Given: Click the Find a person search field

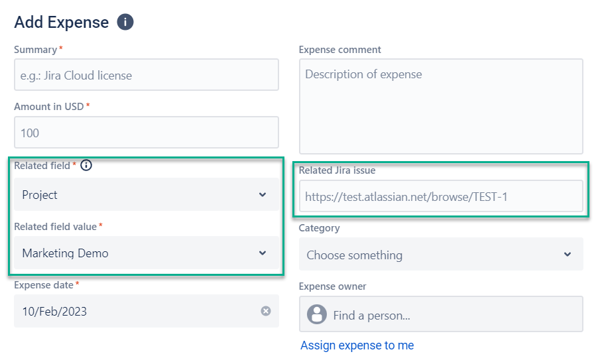Looking at the screenshot, I should click(451, 315).
